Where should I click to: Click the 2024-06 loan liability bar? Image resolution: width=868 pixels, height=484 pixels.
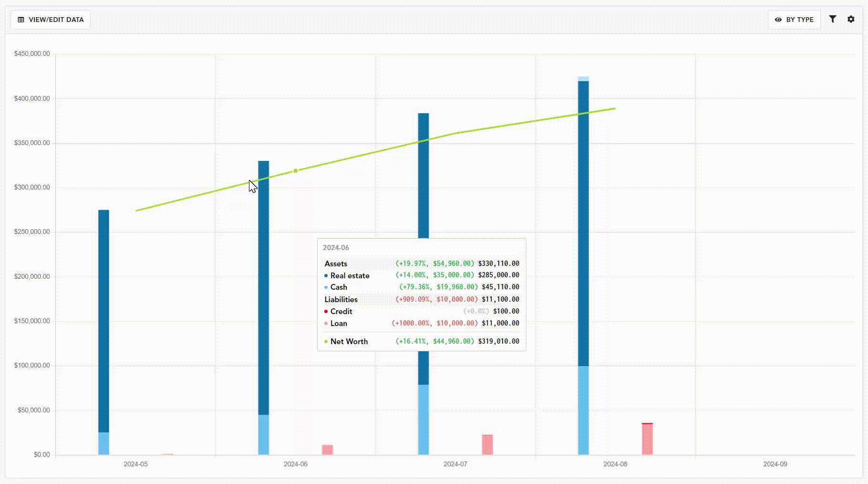(328, 450)
